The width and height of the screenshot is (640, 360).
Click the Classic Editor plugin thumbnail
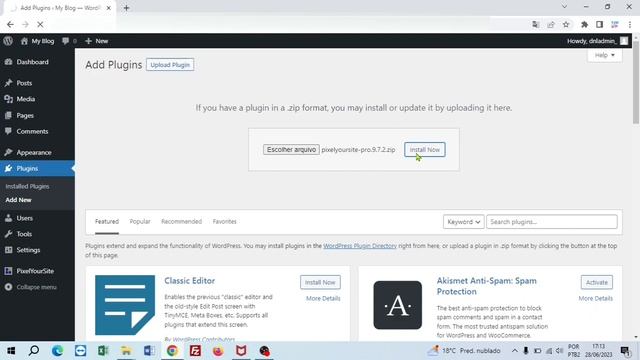[x=125, y=305]
